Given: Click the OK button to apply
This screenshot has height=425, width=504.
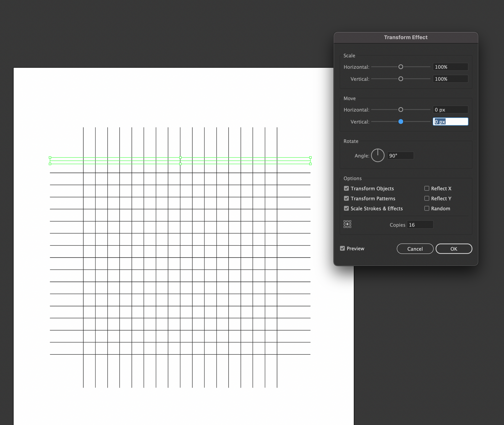Looking at the screenshot, I should click(454, 248).
